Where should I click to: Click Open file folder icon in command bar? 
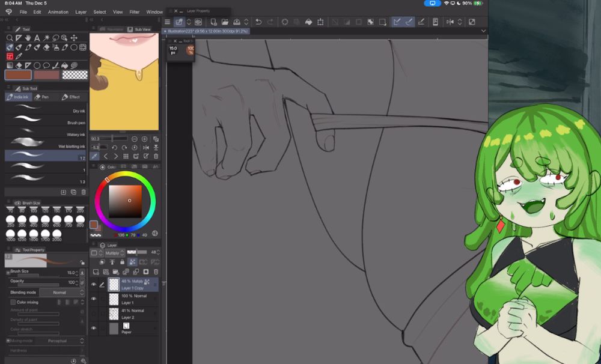click(225, 22)
